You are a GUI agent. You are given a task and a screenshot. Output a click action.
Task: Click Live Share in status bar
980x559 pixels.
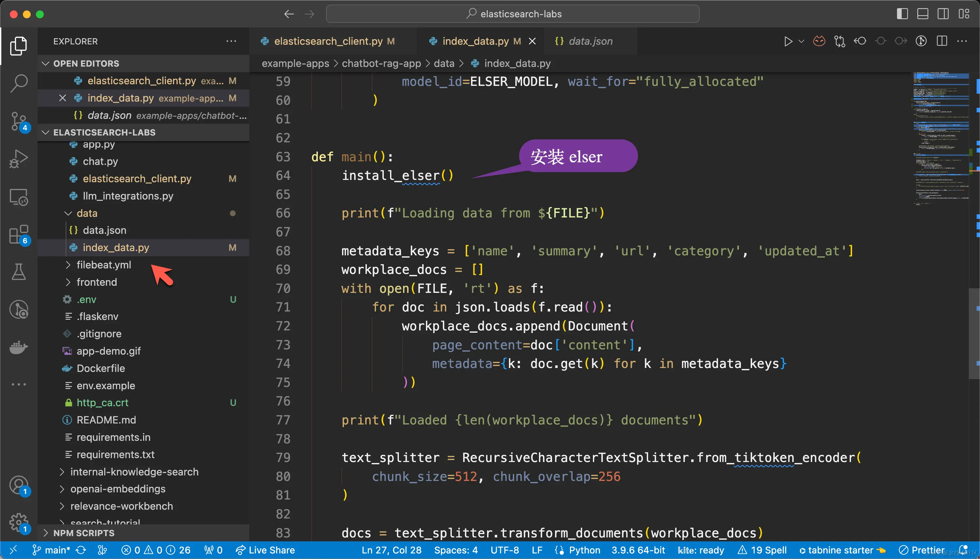266,550
